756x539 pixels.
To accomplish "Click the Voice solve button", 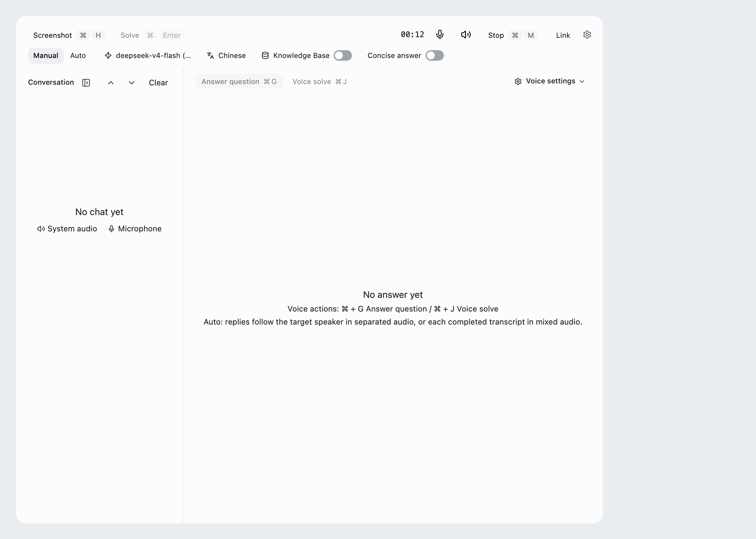I will 319,81.
